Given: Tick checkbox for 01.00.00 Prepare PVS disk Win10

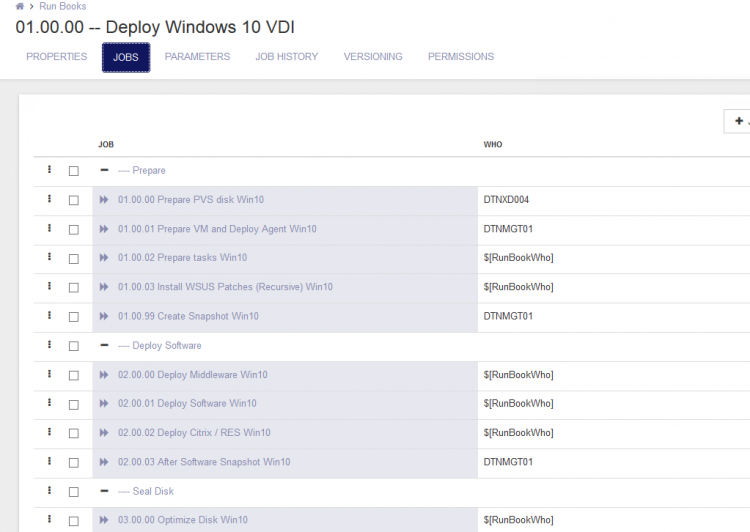Looking at the screenshot, I should point(74,200).
